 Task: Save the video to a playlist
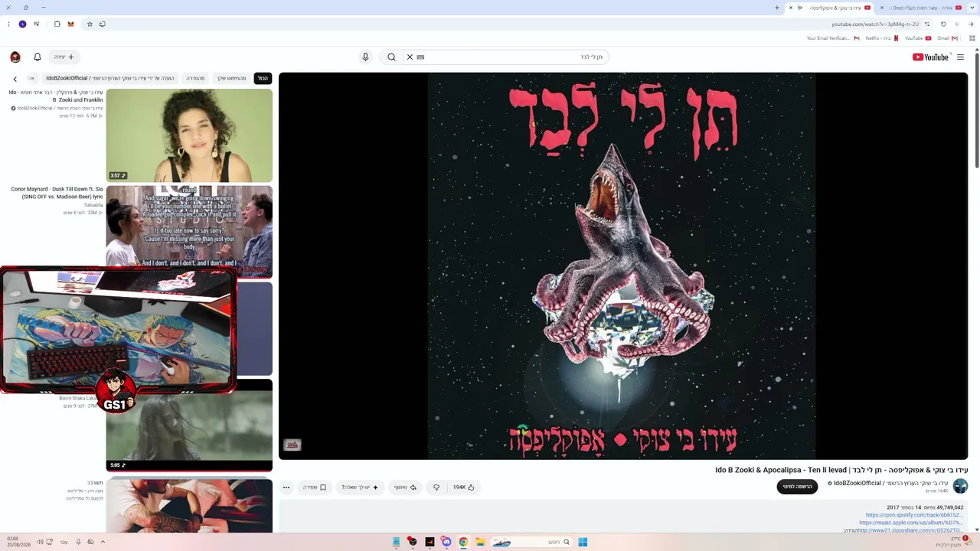click(315, 487)
